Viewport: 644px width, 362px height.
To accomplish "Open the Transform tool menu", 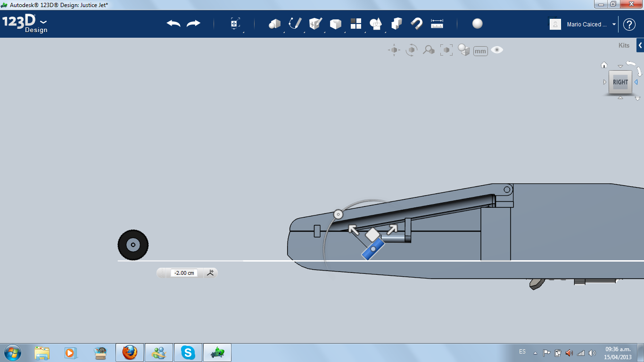I will click(x=235, y=24).
